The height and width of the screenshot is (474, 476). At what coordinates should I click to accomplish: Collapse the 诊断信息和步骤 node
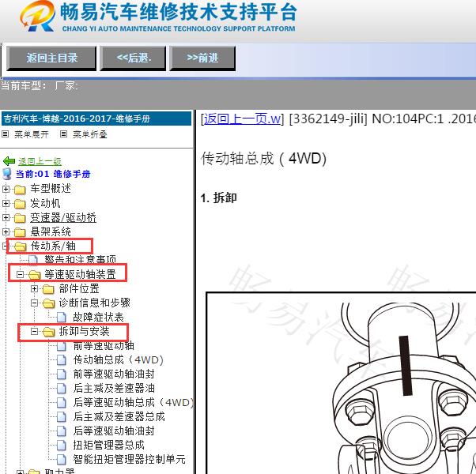pos(34,303)
